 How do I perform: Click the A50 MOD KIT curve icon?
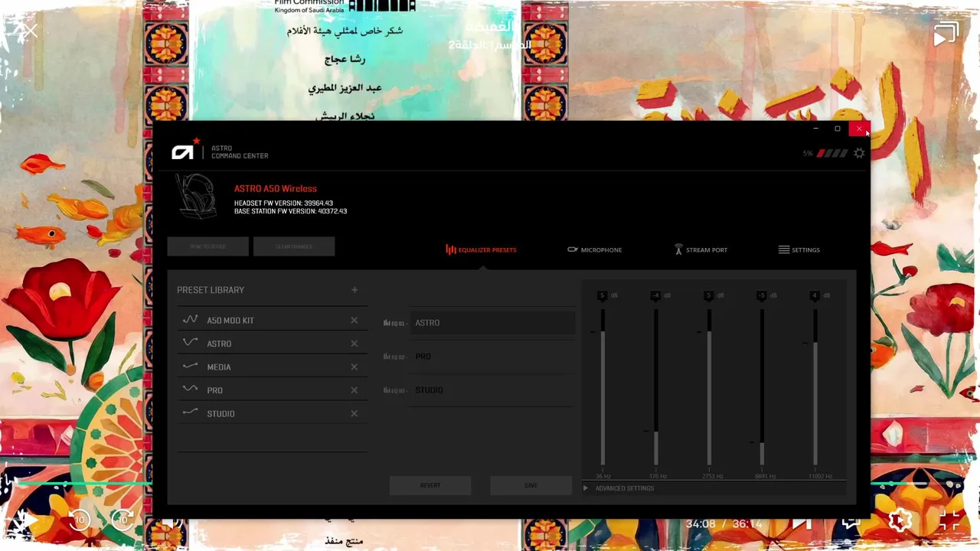(190, 320)
